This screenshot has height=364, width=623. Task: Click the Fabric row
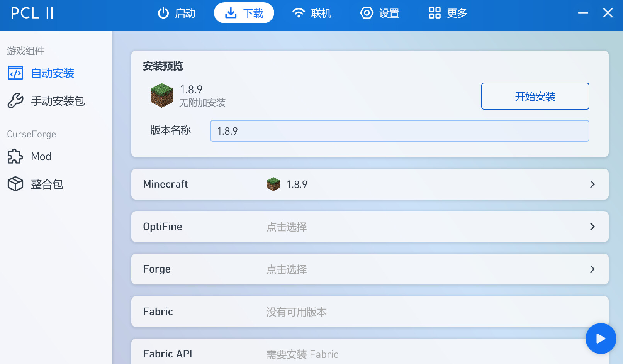click(370, 312)
